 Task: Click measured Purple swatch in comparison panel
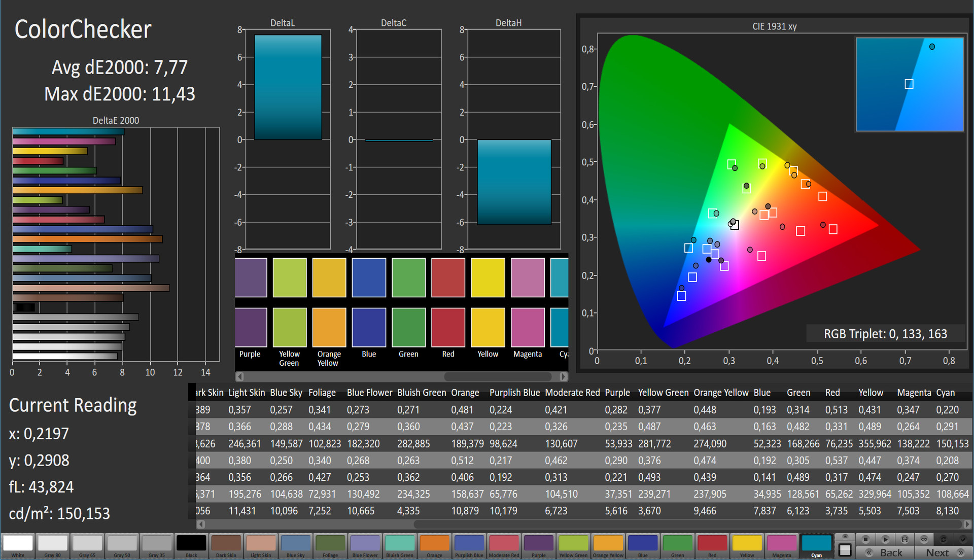tap(251, 277)
